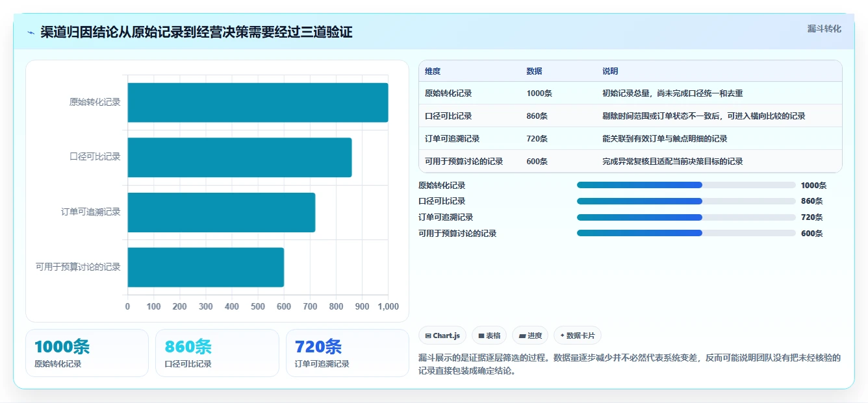Screen dimensions: 868x403
Task: Open the 860条 口径可比记录 data card
Action: 217,353
